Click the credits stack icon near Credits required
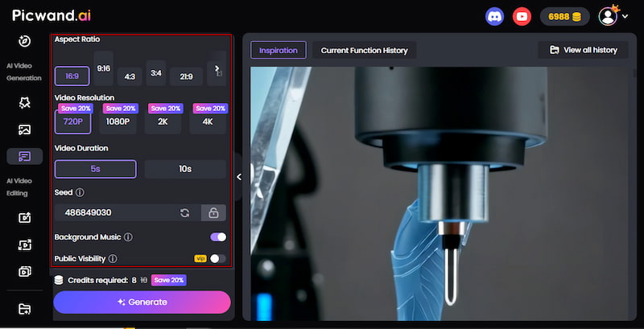 pyautogui.click(x=59, y=280)
